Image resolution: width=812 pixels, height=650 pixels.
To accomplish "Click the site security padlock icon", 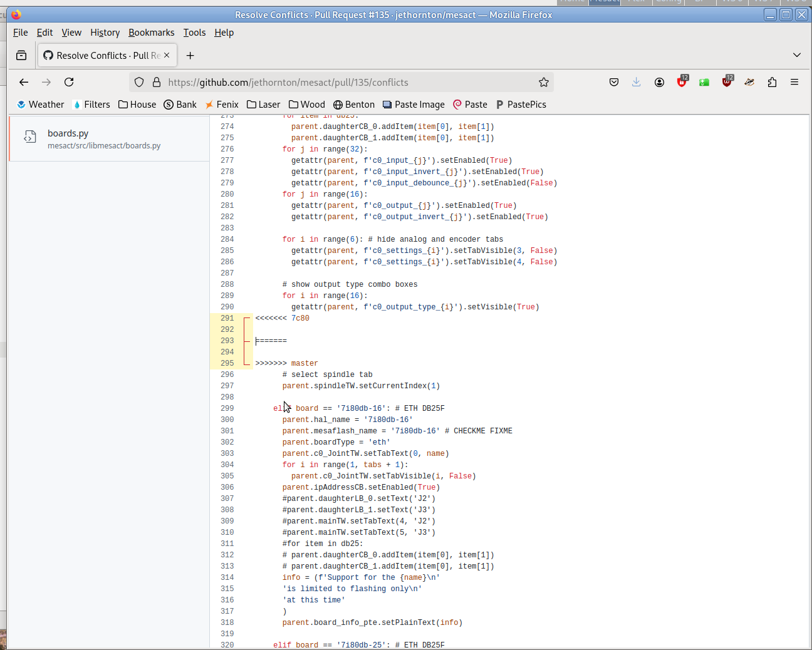I will click(x=157, y=82).
